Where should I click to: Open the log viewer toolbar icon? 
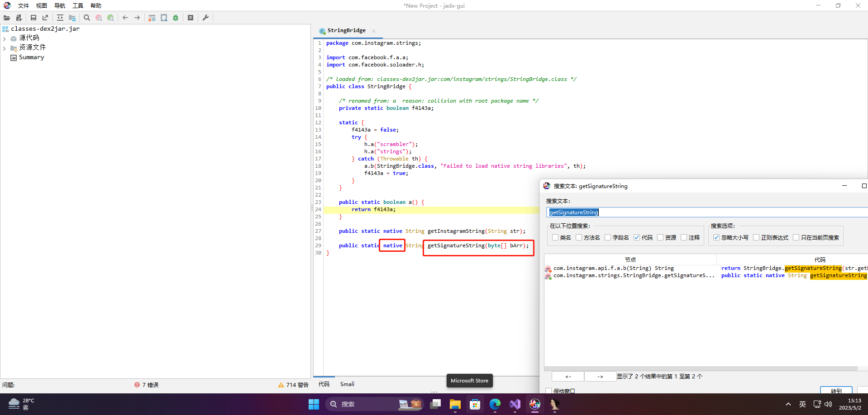tap(191, 18)
